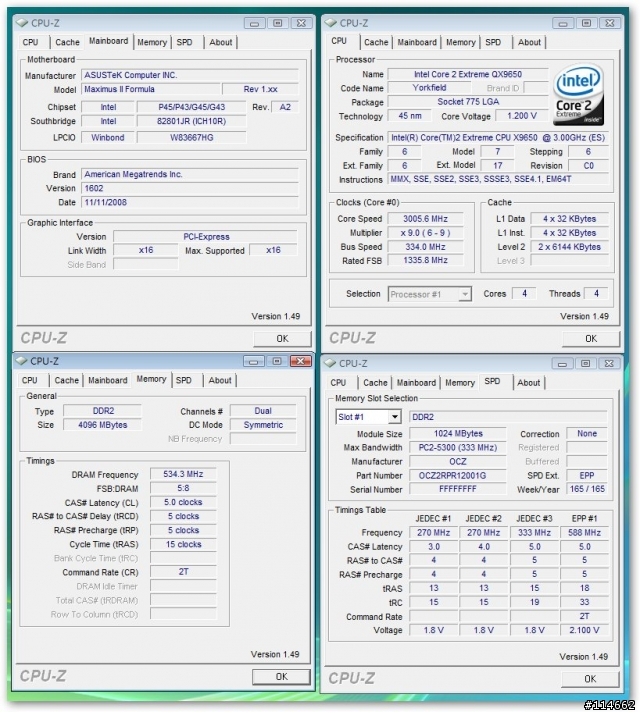Switch to CPU tab in SPD window
The image size is (640, 713).
click(338, 383)
